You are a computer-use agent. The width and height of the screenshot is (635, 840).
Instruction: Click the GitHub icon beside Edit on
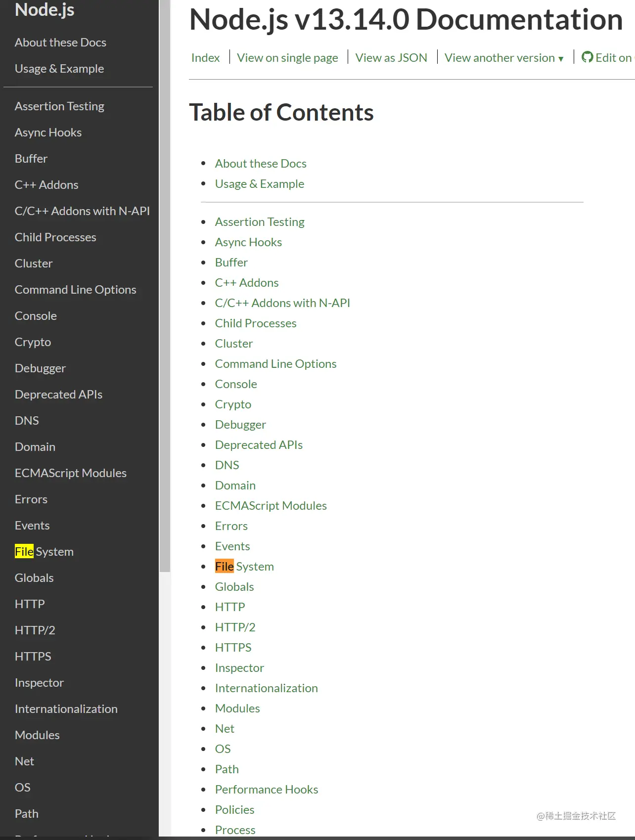point(587,57)
